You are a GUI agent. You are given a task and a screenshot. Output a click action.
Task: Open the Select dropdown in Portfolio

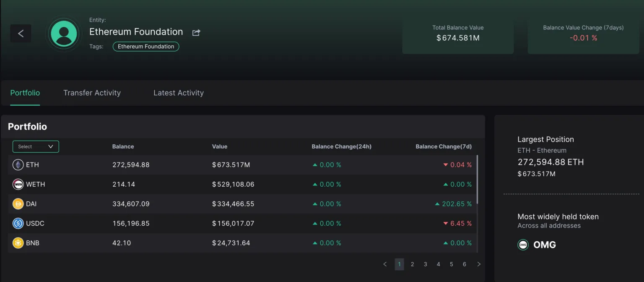tap(36, 146)
